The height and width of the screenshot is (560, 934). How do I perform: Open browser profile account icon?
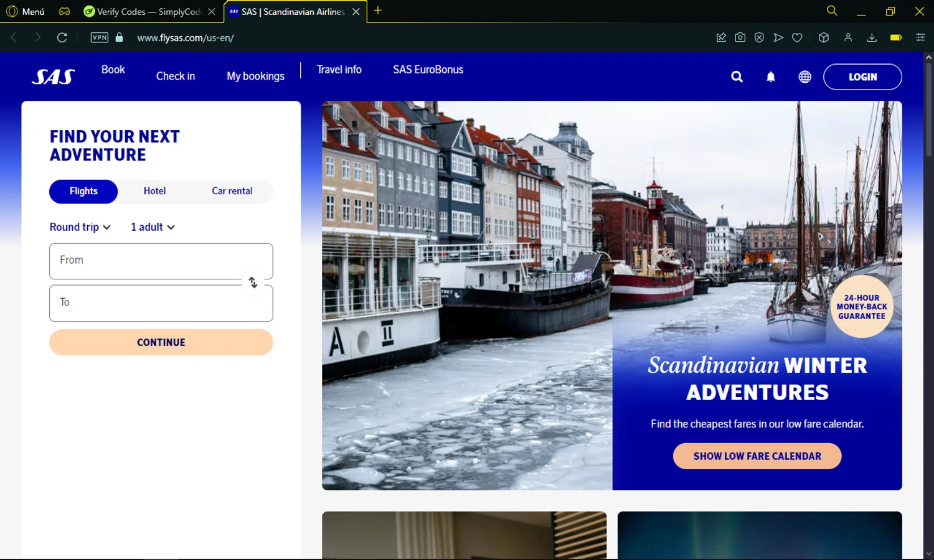848,37
